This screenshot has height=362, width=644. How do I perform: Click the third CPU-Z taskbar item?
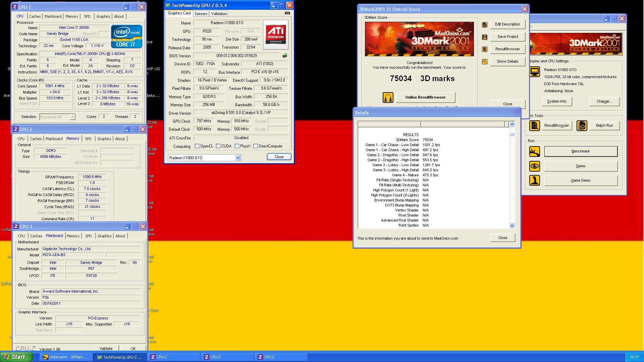pyautogui.click(x=281, y=357)
